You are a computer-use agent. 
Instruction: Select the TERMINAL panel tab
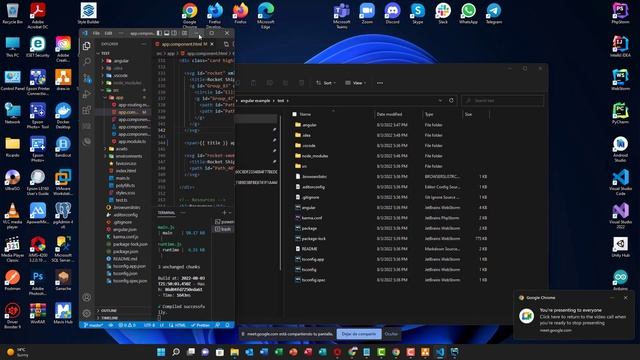[167, 213]
